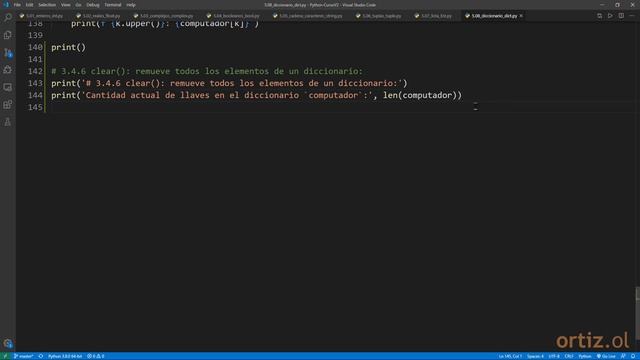Click line number 142 in the gutter
Screen dimensions: 640x360
36,71
